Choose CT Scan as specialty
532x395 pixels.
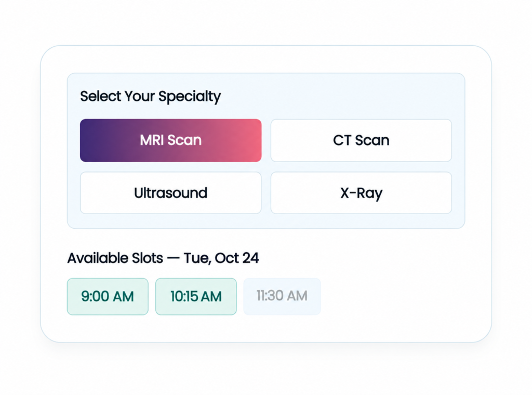coord(361,140)
